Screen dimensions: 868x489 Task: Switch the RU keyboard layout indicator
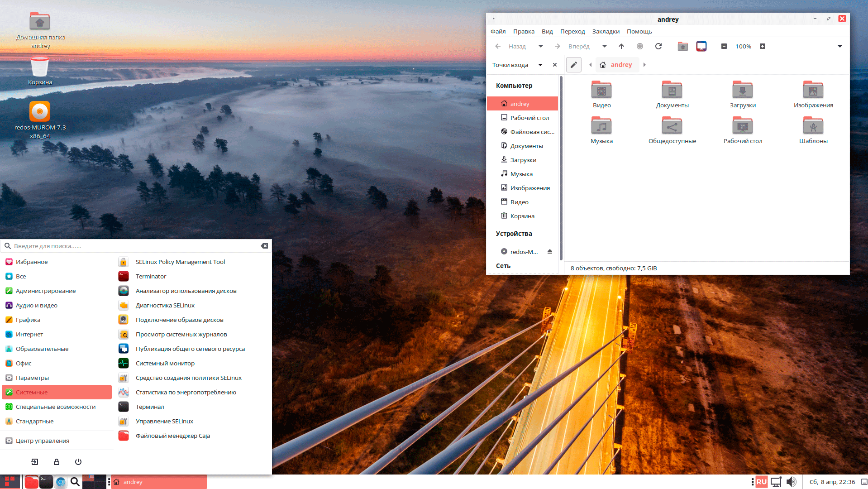point(761,482)
